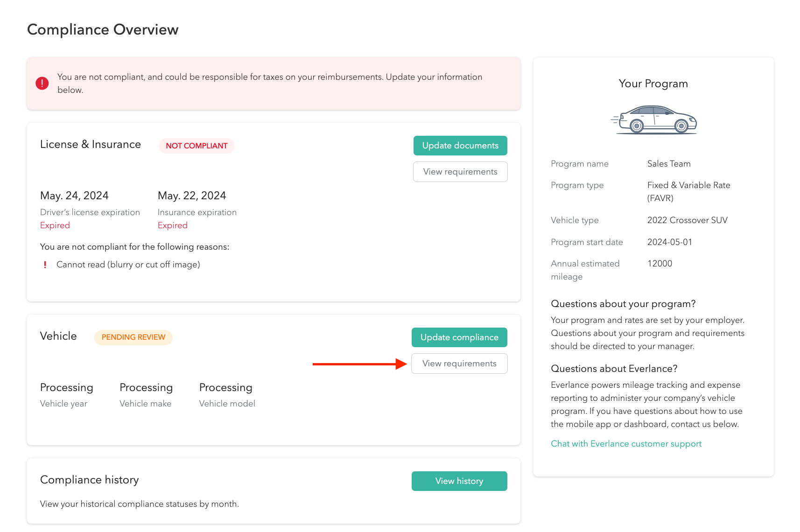Open Chat with Everlance customer support link
Viewport: 800px width, 532px height.
(626, 444)
